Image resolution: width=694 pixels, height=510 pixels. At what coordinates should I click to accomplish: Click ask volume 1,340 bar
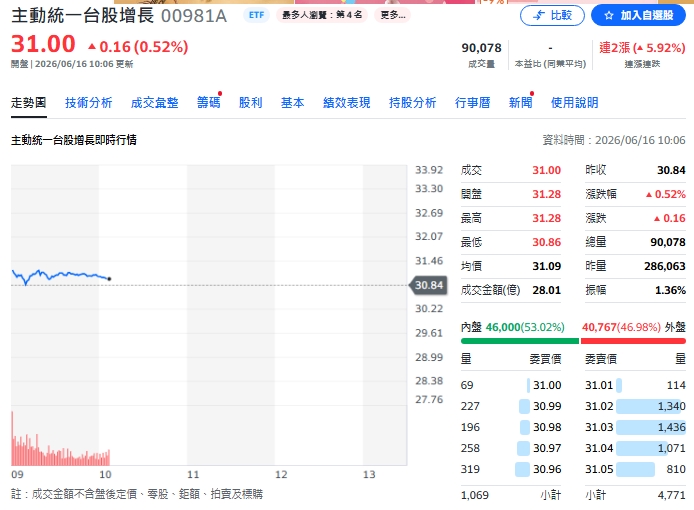(x=651, y=406)
